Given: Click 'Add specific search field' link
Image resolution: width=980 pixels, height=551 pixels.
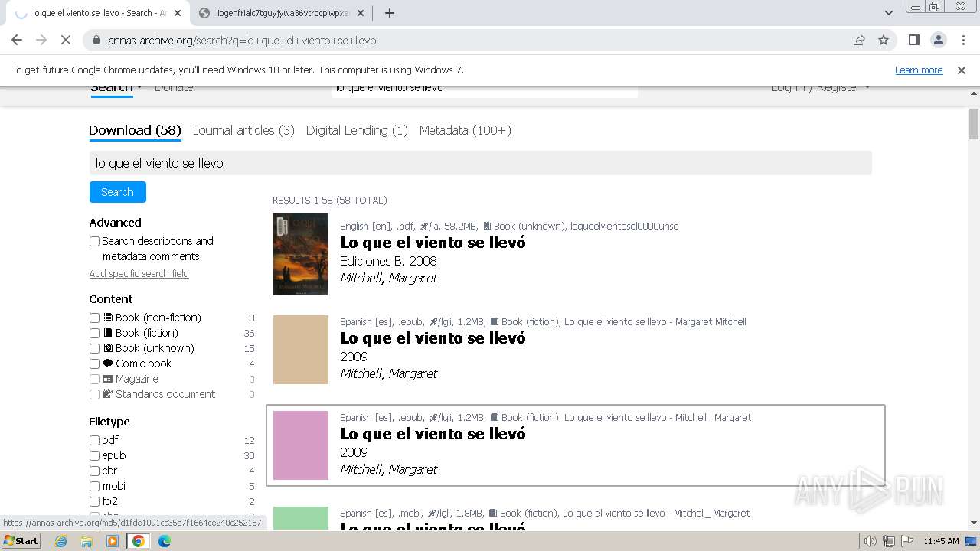Looking at the screenshot, I should [139, 274].
